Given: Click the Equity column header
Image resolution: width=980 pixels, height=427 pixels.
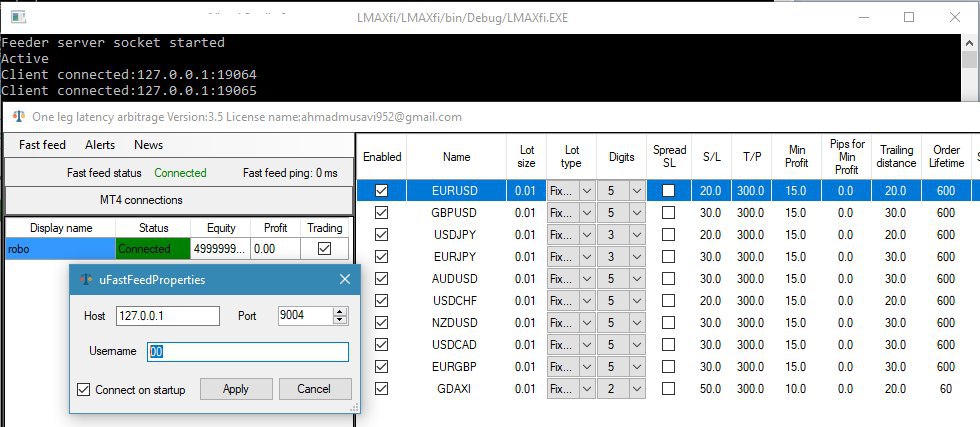Looking at the screenshot, I should pos(221,228).
